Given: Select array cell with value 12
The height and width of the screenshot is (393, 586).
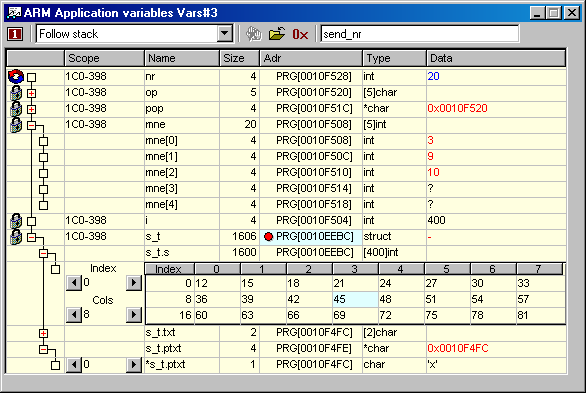Looking at the screenshot, I should [218, 283].
